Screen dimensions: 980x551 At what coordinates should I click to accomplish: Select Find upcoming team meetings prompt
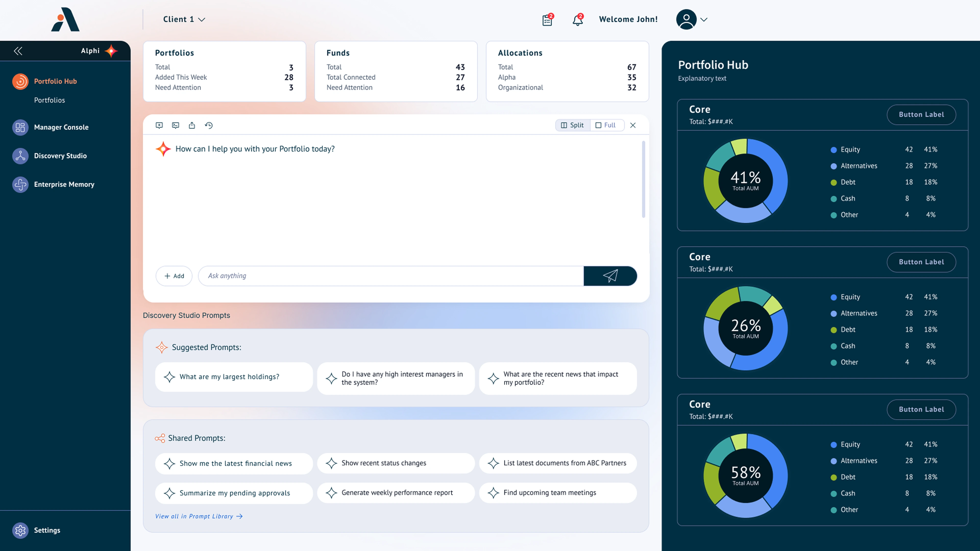pos(558,493)
